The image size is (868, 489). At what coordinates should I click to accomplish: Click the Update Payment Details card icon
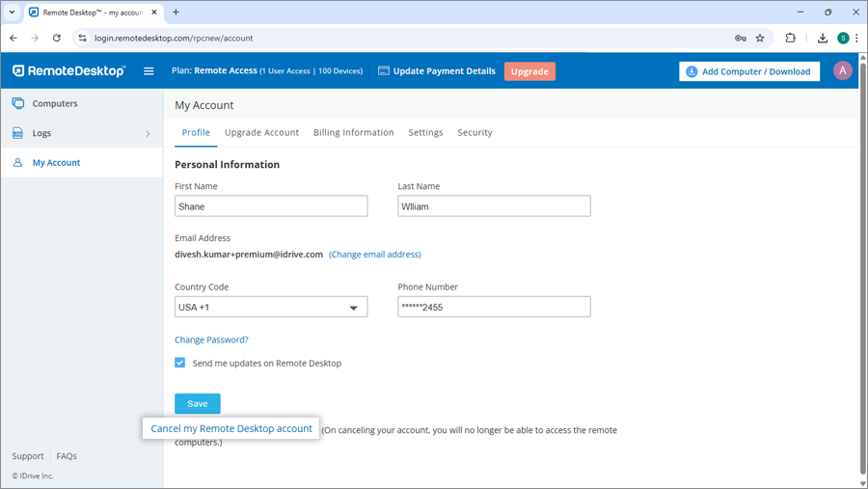(384, 71)
